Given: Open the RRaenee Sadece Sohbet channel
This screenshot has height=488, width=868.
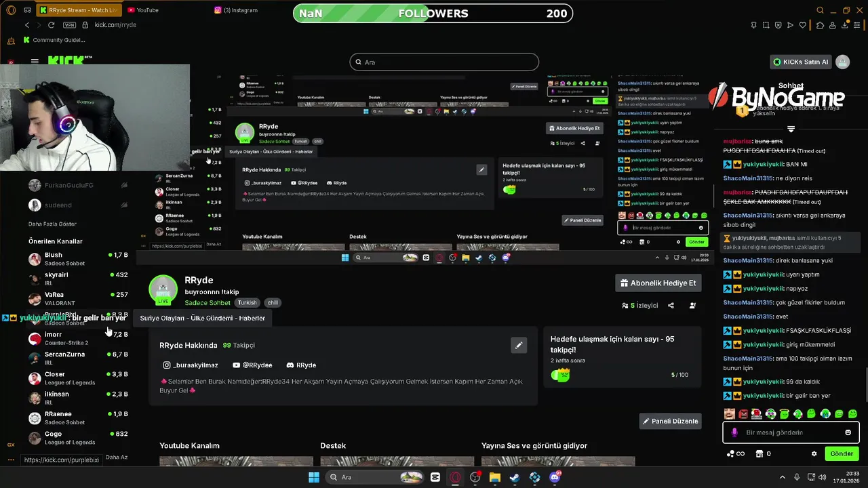Looking at the screenshot, I should [78, 418].
